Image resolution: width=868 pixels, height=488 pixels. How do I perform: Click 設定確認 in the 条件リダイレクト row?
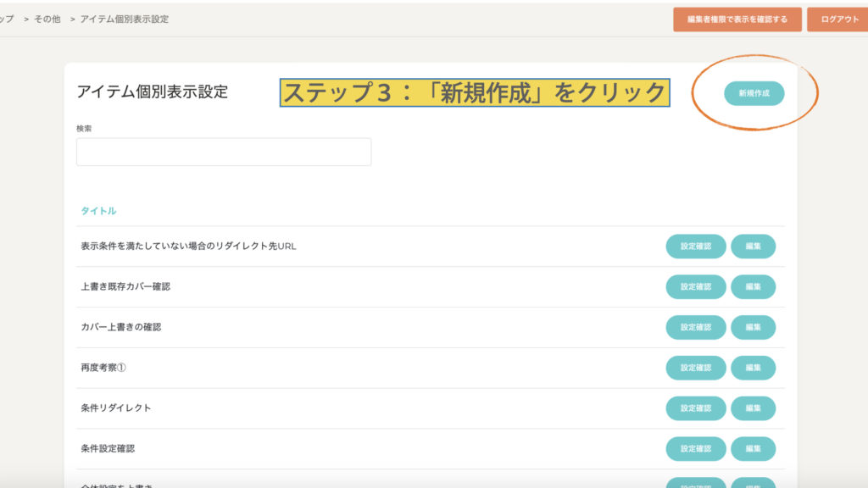[x=695, y=408]
